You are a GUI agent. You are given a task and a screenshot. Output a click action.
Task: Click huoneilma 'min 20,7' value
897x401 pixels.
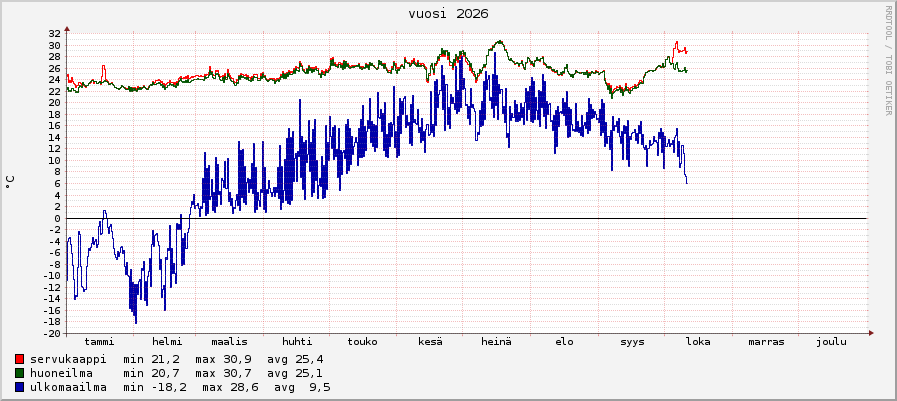(152, 374)
